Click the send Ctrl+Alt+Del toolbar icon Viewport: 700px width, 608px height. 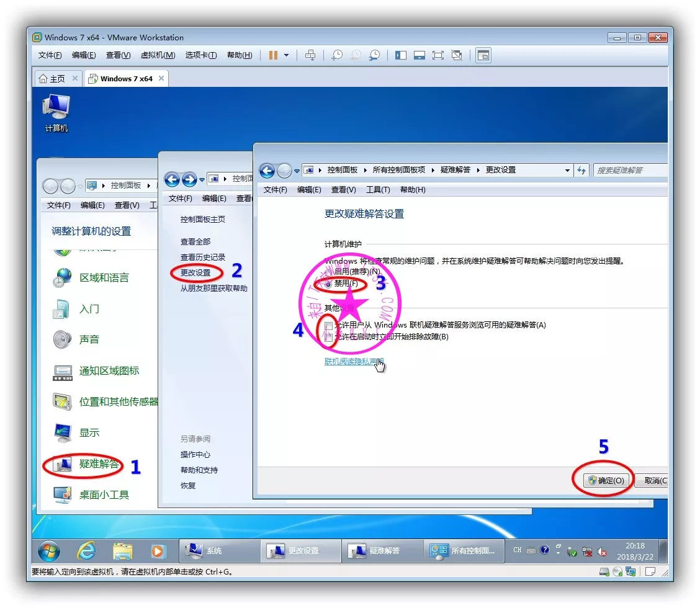310,55
